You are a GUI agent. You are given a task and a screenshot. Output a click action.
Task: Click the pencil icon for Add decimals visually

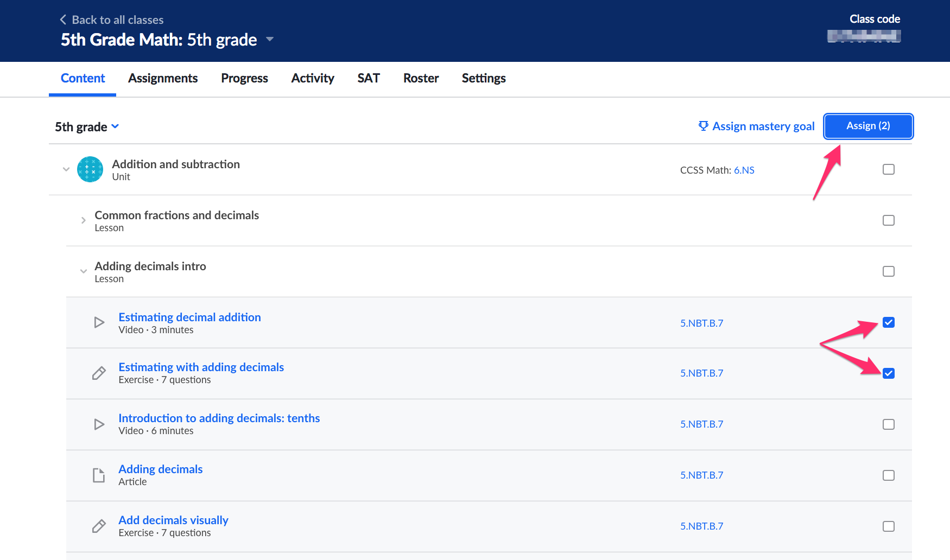(99, 526)
